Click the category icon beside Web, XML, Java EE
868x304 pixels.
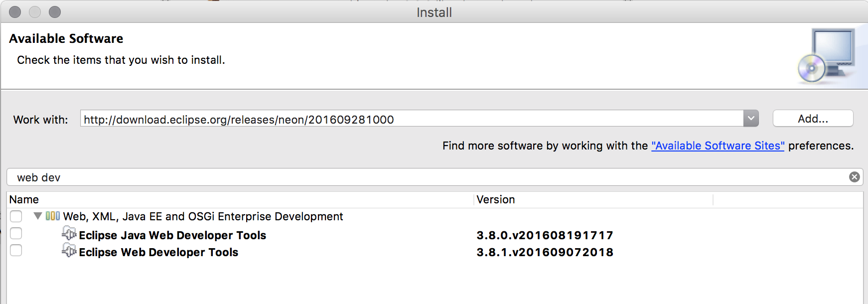[x=53, y=216]
